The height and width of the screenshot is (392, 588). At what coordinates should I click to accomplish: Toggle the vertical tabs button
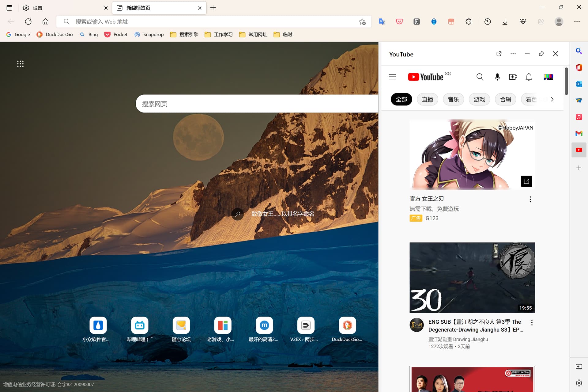[x=9, y=8]
